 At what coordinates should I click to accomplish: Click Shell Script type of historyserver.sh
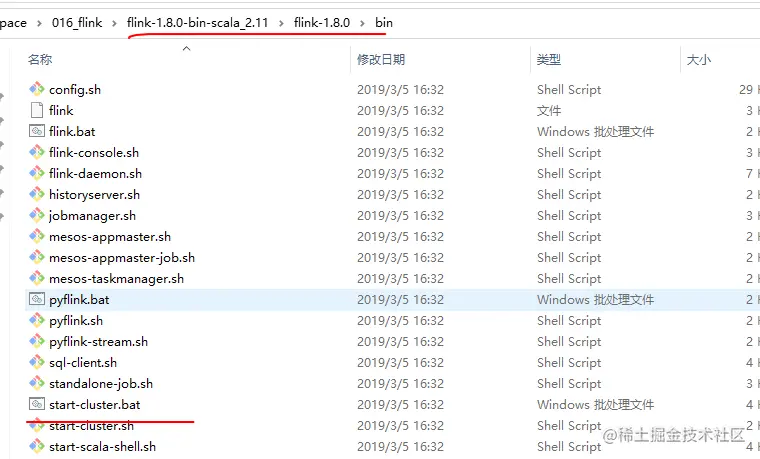[569, 194]
